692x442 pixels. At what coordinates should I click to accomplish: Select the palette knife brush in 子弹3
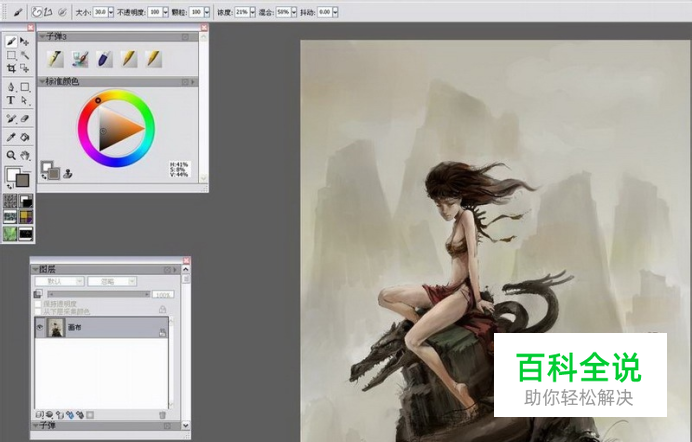[x=80, y=59]
